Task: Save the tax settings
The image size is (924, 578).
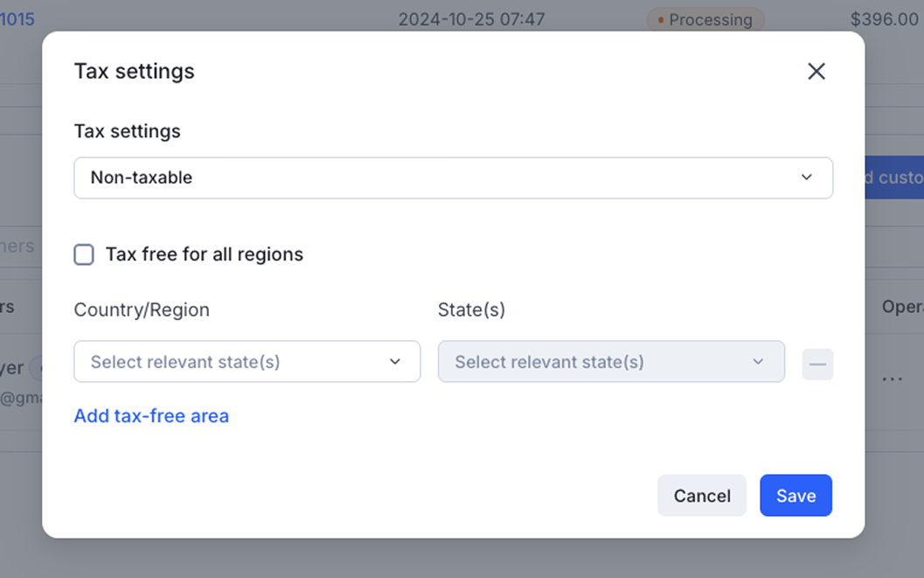Action: coord(795,496)
